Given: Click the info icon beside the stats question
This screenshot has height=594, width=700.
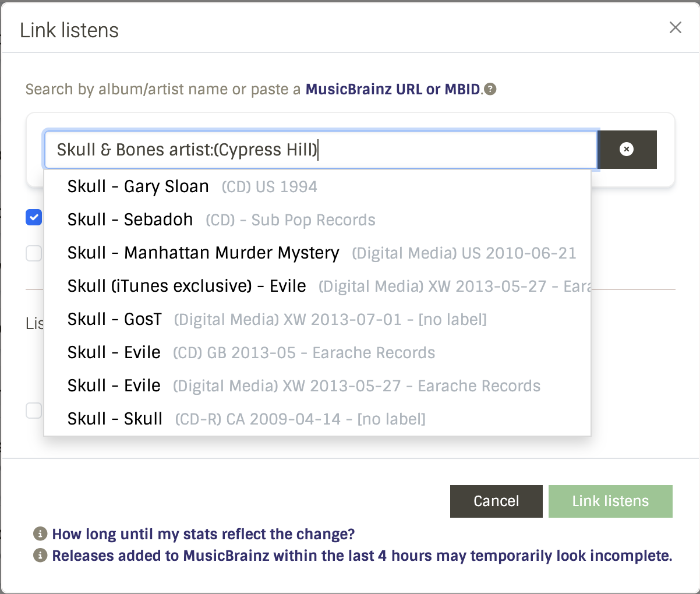Looking at the screenshot, I should coord(39,534).
